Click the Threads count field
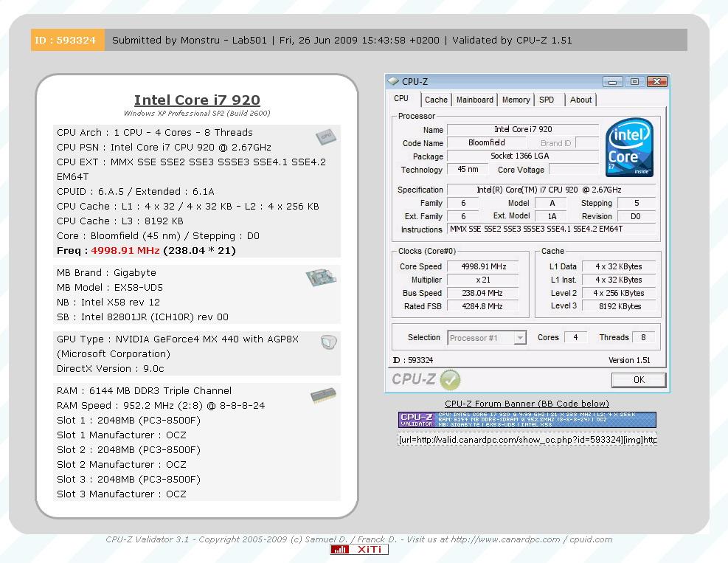 coord(643,338)
